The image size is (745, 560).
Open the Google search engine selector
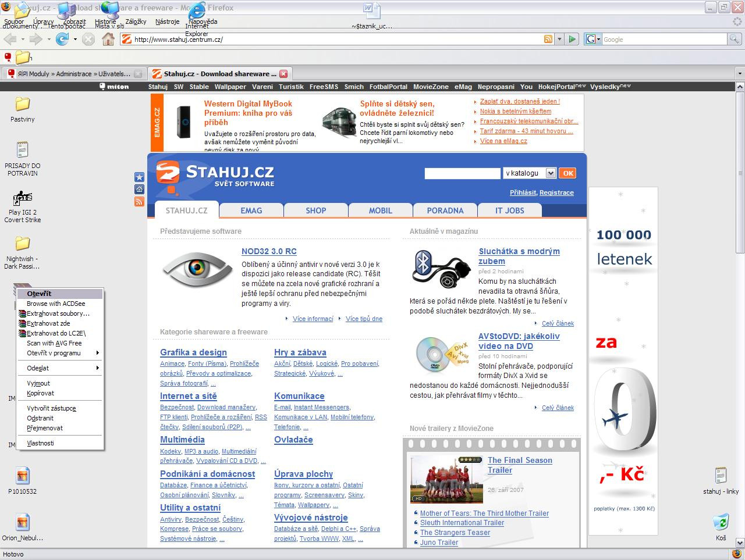pos(593,39)
